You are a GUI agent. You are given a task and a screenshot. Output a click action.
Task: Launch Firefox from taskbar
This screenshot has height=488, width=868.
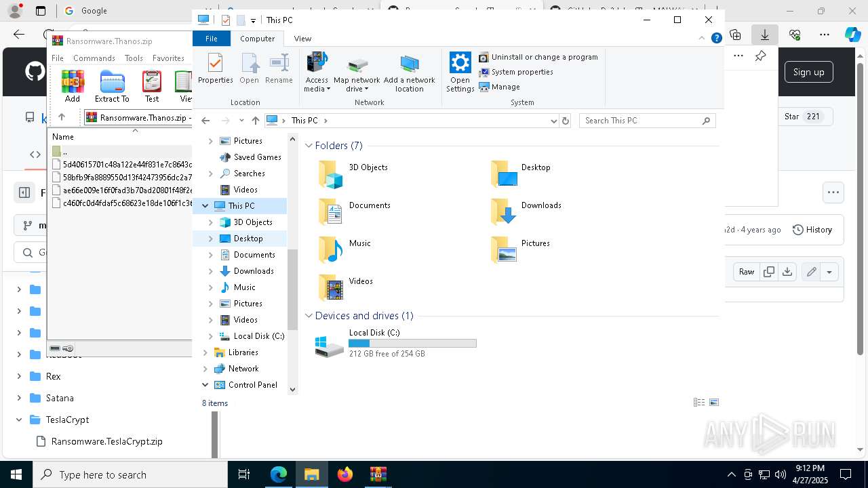point(345,474)
